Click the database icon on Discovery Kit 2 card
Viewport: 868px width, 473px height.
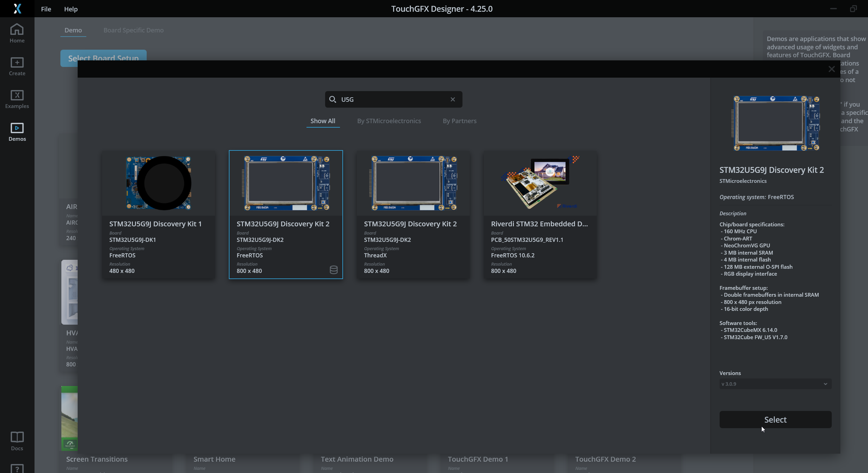point(333,270)
